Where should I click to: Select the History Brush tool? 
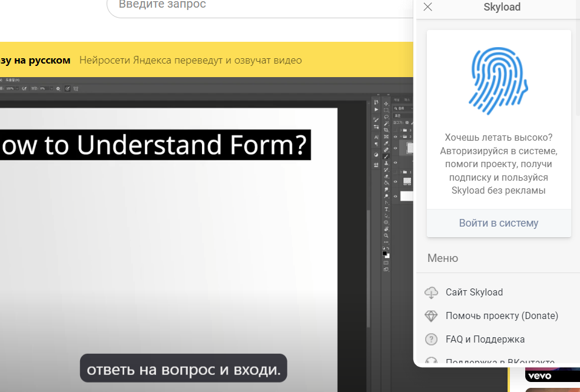point(386,170)
